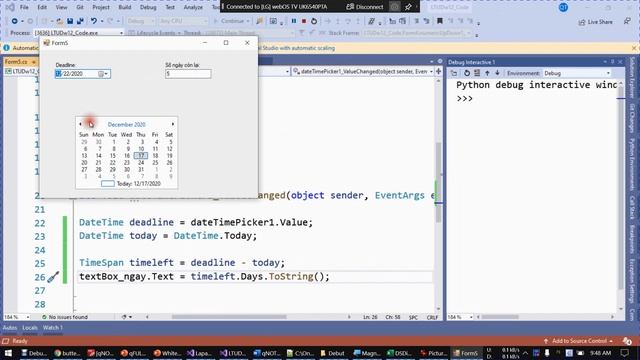Pick December 1 in the calendar

(114, 142)
